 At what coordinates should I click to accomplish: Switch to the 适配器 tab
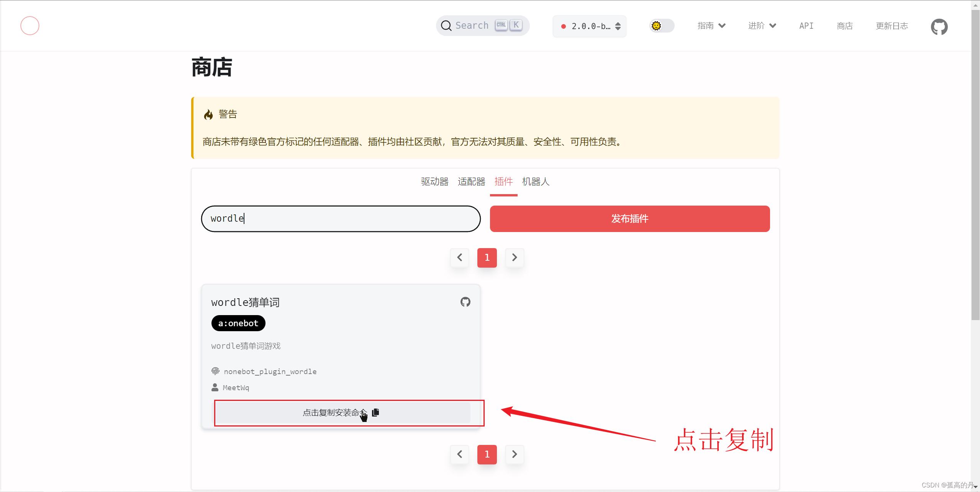click(x=471, y=181)
